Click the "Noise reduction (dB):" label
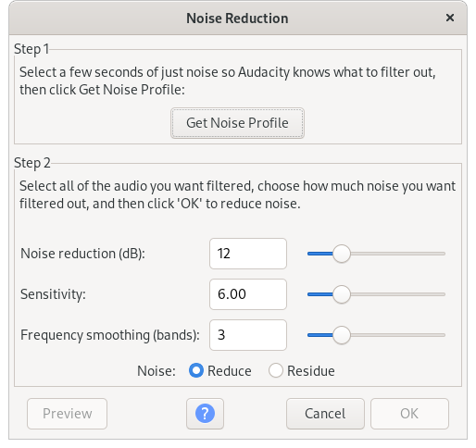Screen dimensions: 476x448 click(82, 254)
